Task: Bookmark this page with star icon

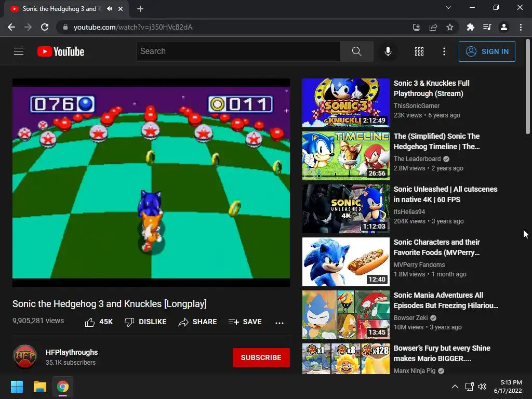Action: coord(449,27)
